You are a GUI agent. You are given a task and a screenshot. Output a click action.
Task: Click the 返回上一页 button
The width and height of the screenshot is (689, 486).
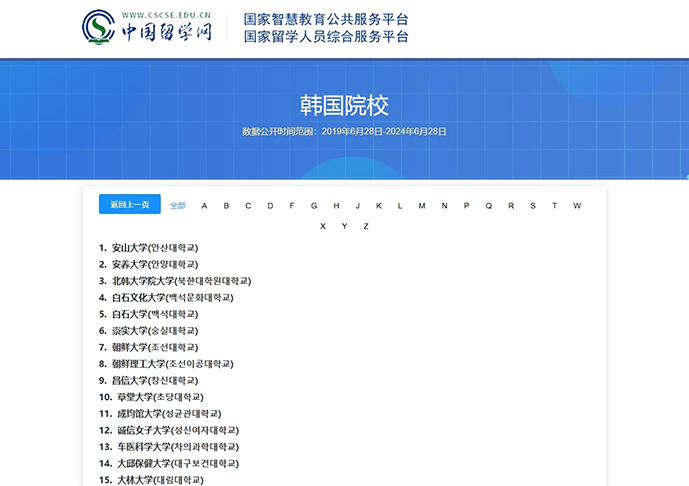[130, 204]
